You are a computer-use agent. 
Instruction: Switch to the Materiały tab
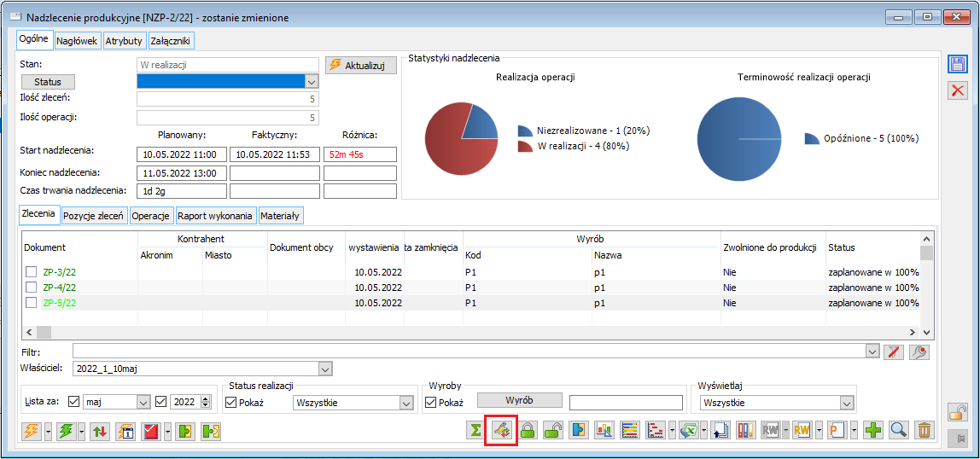coord(281,216)
